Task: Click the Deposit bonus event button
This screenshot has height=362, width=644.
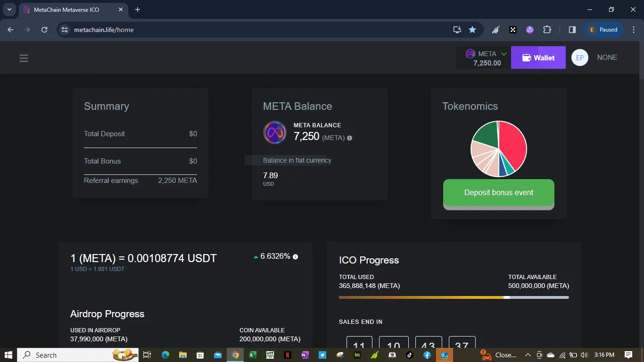Action: 499,193
